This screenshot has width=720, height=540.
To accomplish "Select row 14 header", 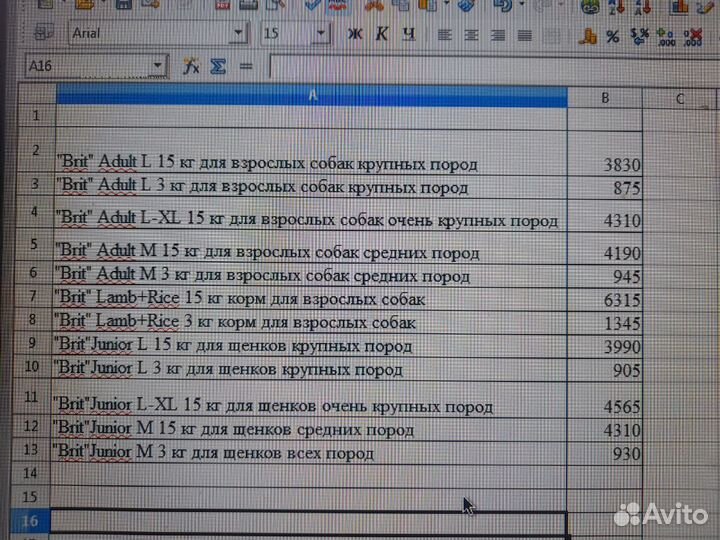I will tap(30, 472).
